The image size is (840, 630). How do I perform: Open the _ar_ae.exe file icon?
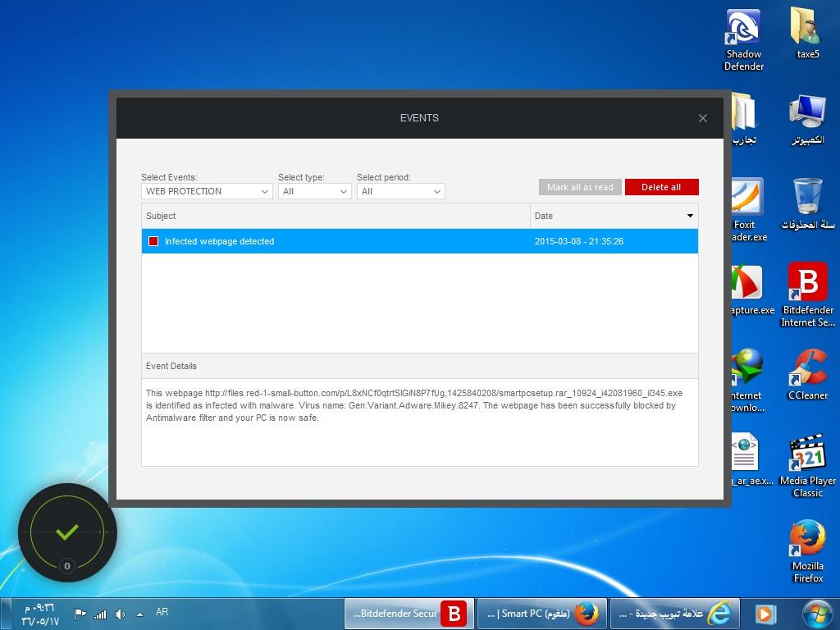click(751, 459)
